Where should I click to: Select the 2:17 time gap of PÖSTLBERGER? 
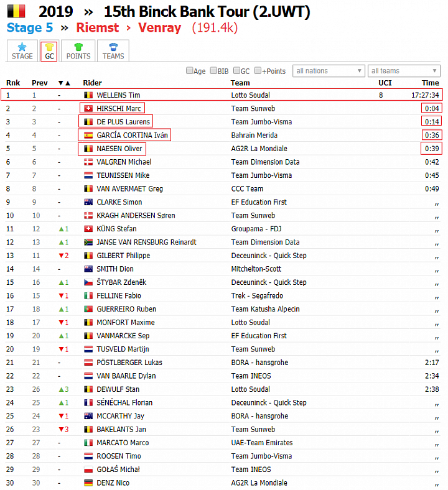tap(432, 363)
